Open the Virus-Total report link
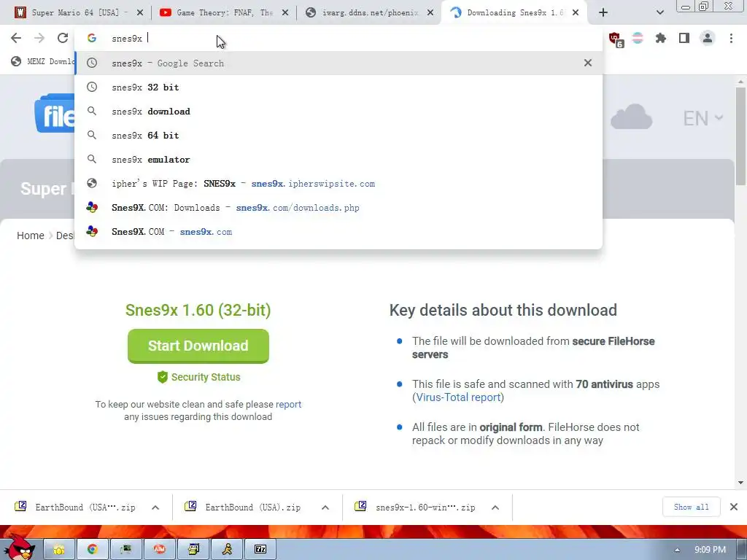The width and height of the screenshot is (747, 560). 458,397
